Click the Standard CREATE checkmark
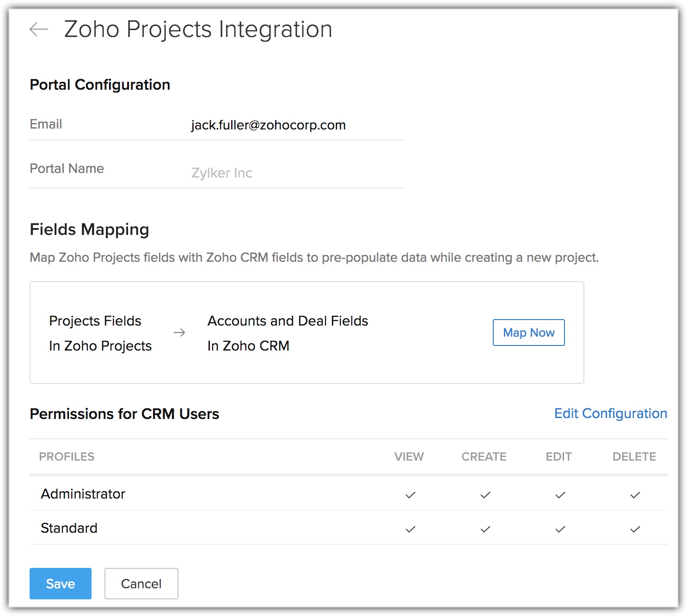The height and width of the screenshot is (616, 687). (485, 529)
